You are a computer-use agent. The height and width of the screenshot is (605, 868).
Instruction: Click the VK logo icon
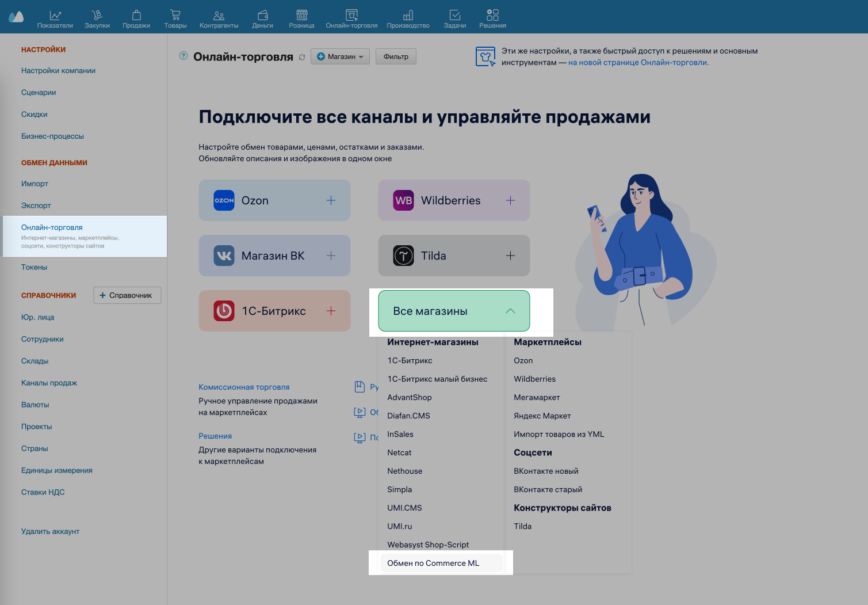[x=224, y=256]
